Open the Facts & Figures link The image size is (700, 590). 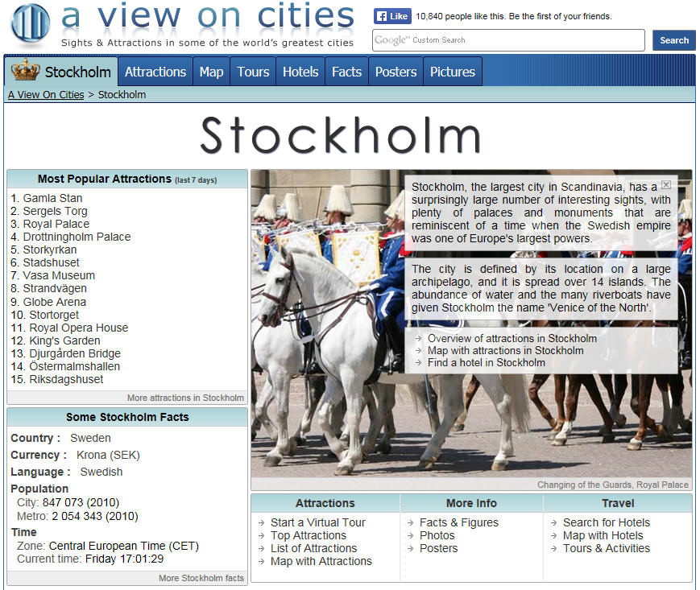(x=459, y=522)
